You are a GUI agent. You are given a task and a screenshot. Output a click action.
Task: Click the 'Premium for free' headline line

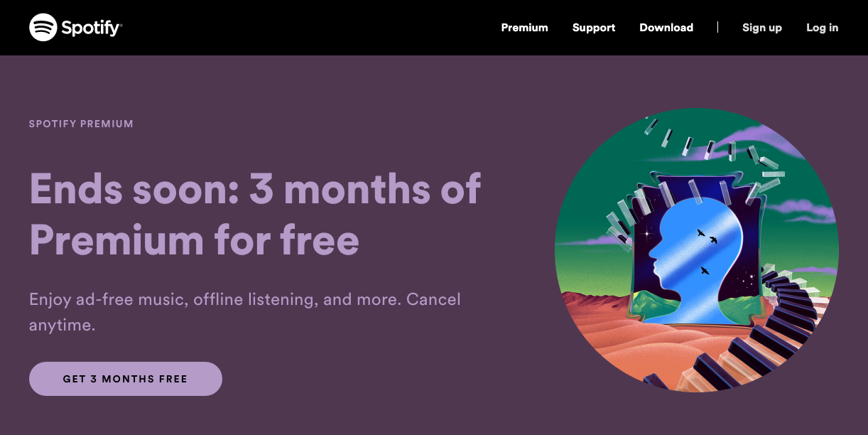click(x=194, y=240)
